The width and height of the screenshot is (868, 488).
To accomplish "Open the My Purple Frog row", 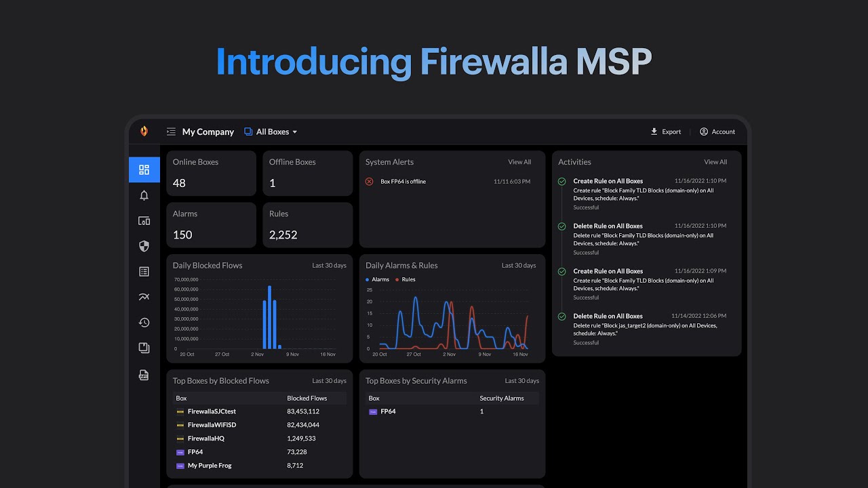I will pyautogui.click(x=260, y=466).
